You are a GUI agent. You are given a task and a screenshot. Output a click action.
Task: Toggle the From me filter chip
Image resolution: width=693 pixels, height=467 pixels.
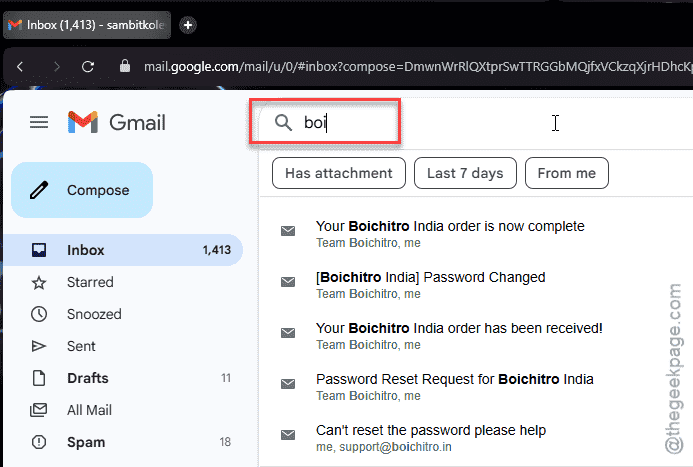pyautogui.click(x=567, y=173)
